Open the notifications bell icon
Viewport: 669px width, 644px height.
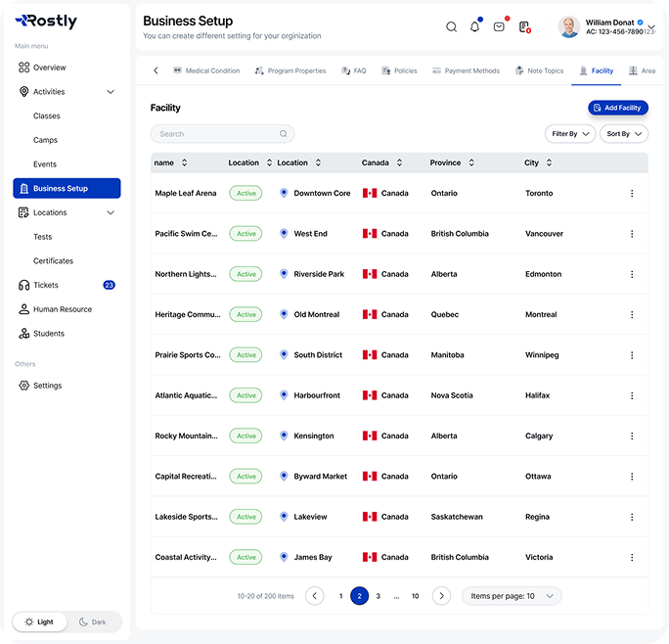[475, 26]
